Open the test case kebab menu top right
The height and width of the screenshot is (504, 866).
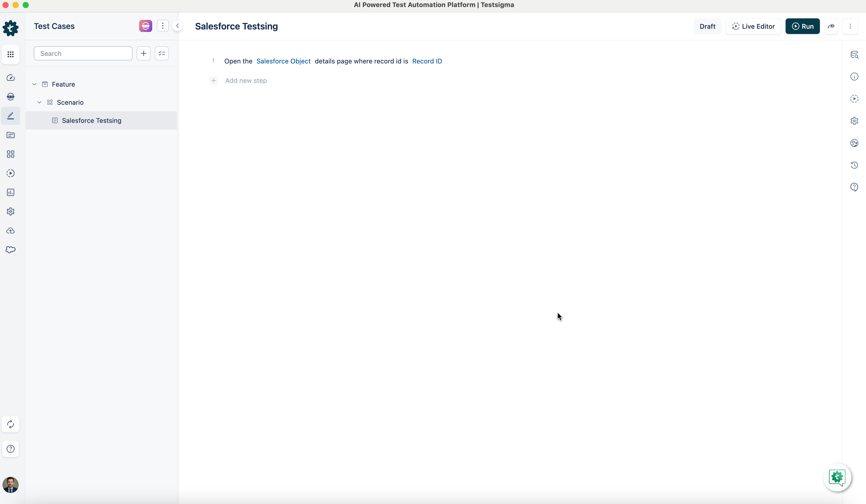click(850, 26)
